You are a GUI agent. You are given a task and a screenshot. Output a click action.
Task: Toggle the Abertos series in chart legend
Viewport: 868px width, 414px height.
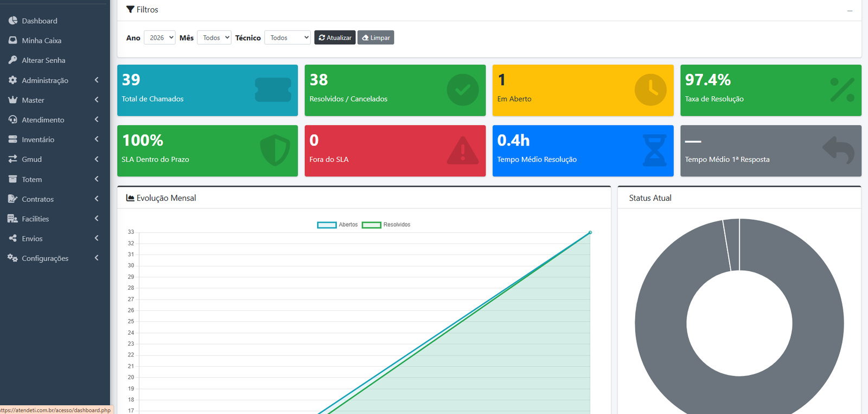pos(337,225)
